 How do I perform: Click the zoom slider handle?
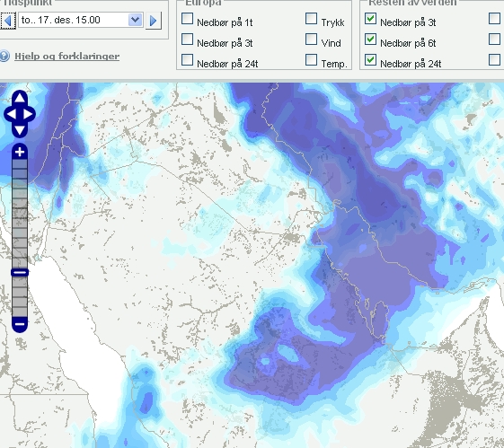pos(20,272)
